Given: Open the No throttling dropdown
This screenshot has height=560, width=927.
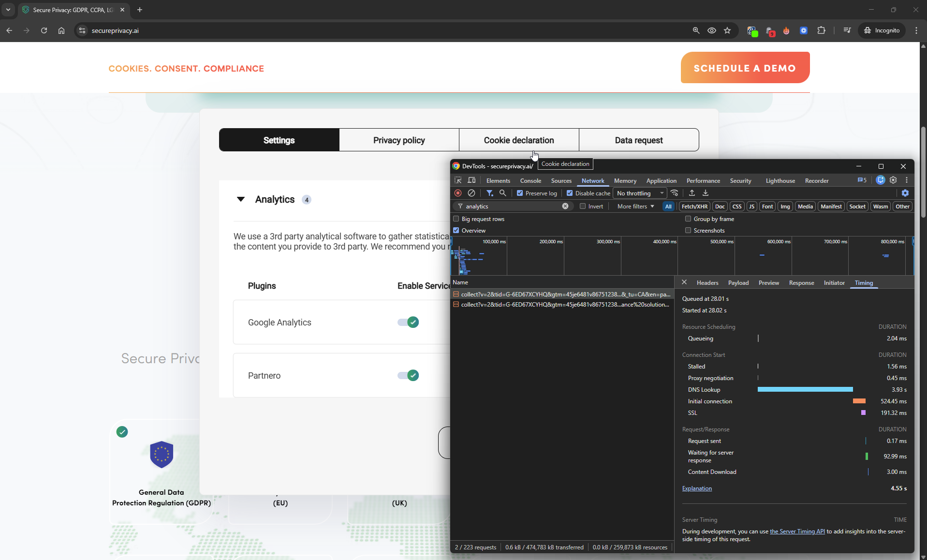Looking at the screenshot, I should coord(639,193).
